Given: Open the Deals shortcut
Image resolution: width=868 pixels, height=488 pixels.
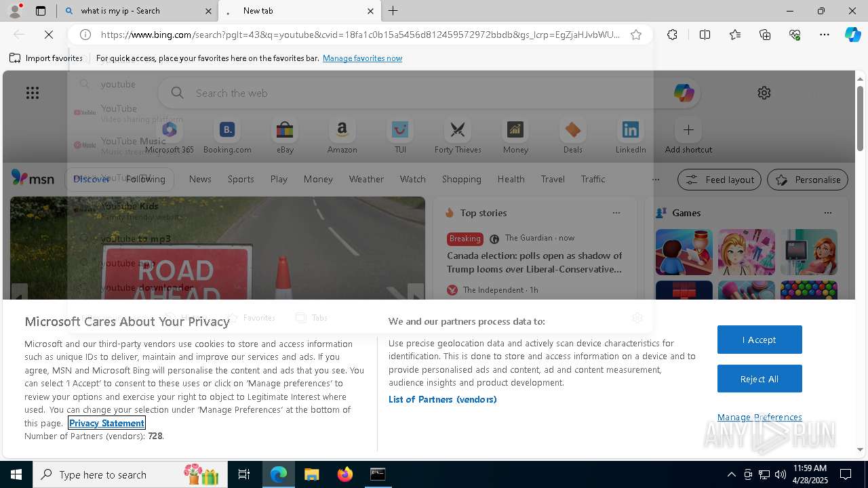Looking at the screenshot, I should 573,136.
